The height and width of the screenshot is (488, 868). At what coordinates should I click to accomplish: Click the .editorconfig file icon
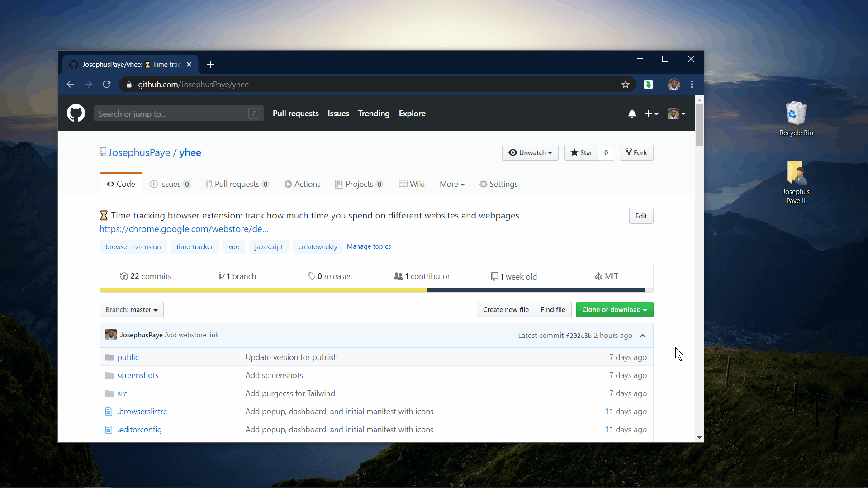click(x=109, y=430)
